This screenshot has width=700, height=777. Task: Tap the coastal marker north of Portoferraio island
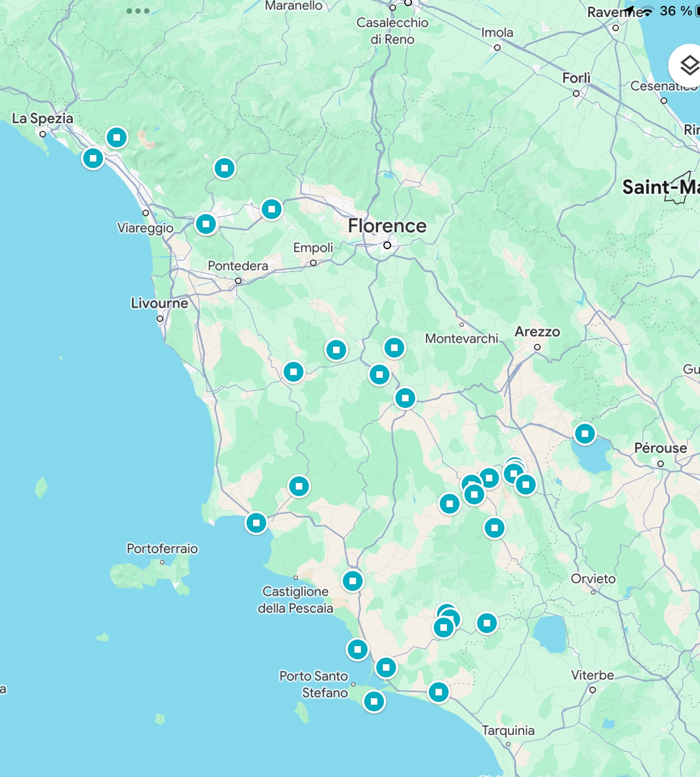(x=256, y=523)
